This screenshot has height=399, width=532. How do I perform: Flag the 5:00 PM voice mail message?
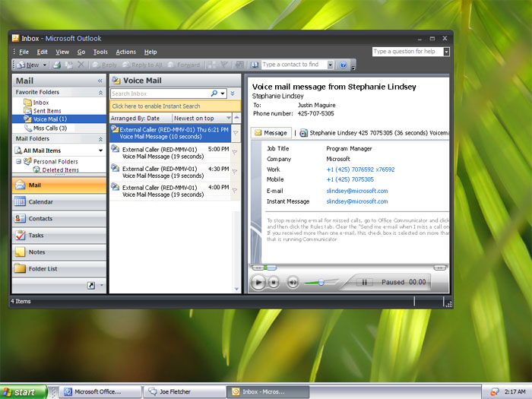[x=235, y=153]
